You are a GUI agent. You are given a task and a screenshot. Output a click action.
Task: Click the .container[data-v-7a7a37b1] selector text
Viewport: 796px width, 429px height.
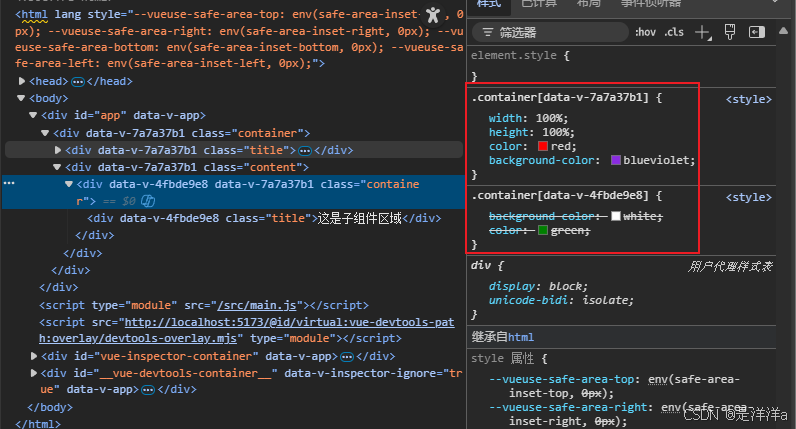tap(560, 97)
